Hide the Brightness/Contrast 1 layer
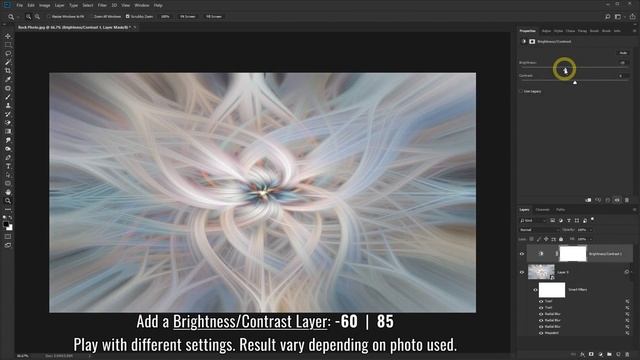The height and width of the screenshot is (360, 640). pos(522,254)
